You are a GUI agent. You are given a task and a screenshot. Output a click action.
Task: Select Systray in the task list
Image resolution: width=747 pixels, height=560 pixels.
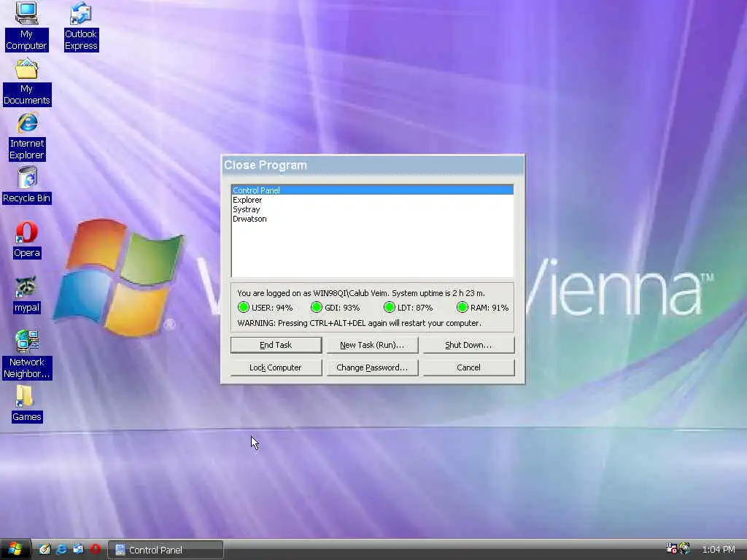[372, 209]
